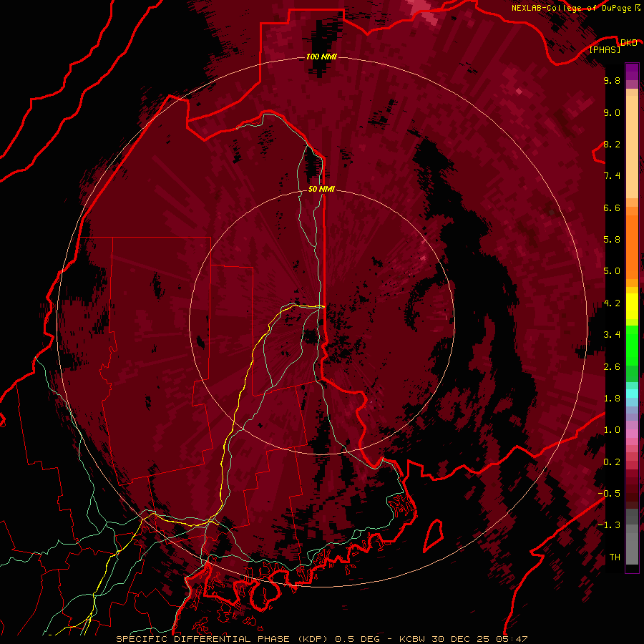Click the small red-outlined island off the coast
The image size is (644, 644).
point(433,535)
